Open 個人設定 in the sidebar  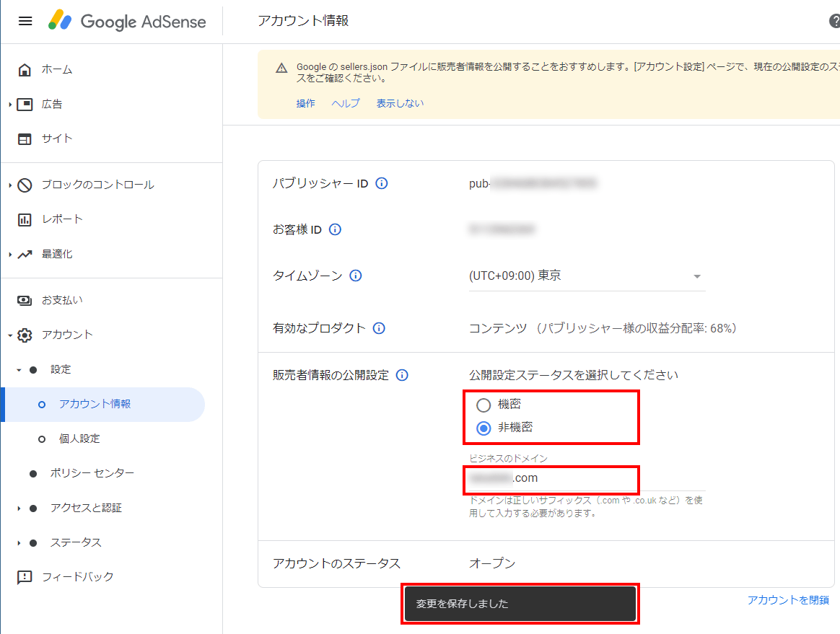click(79, 439)
